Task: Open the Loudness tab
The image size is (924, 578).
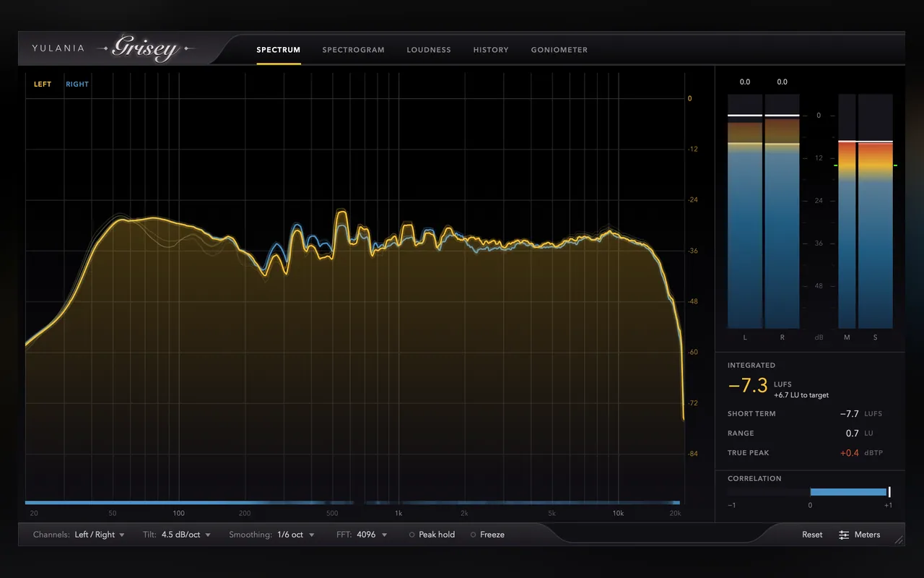Action: click(x=429, y=50)
